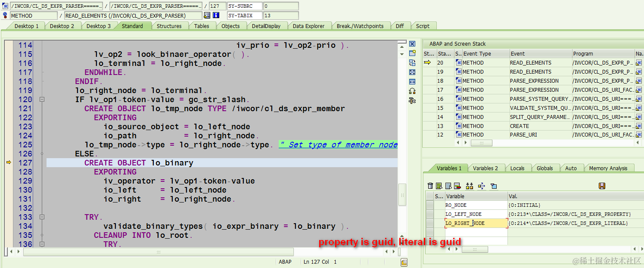Click the Program column header in stack
The image size is (644, 268).
(x=603, y=54)
